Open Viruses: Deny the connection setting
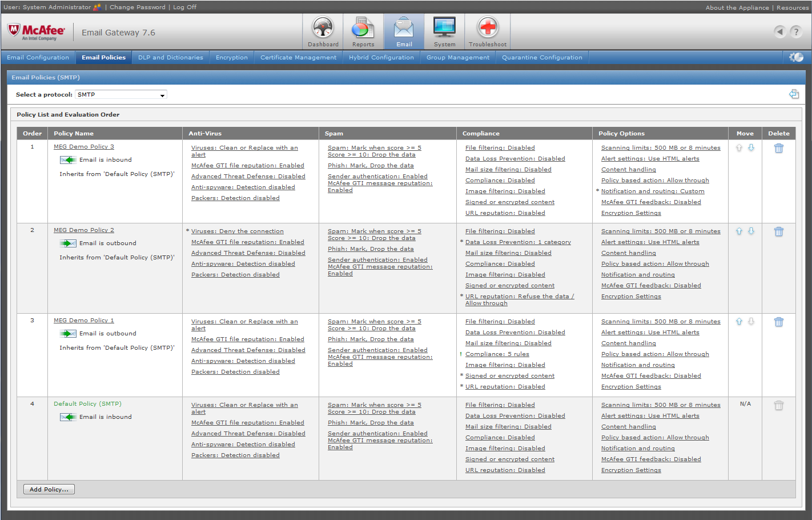 237,231
